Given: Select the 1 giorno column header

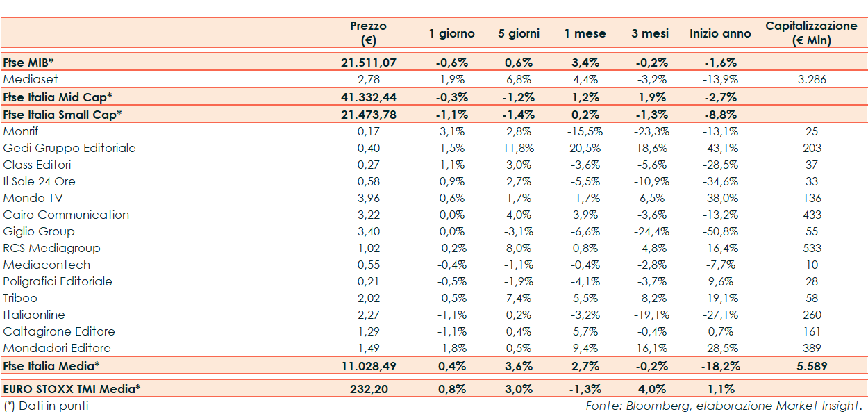Looking at the screenshot, I should click(451, 33).
